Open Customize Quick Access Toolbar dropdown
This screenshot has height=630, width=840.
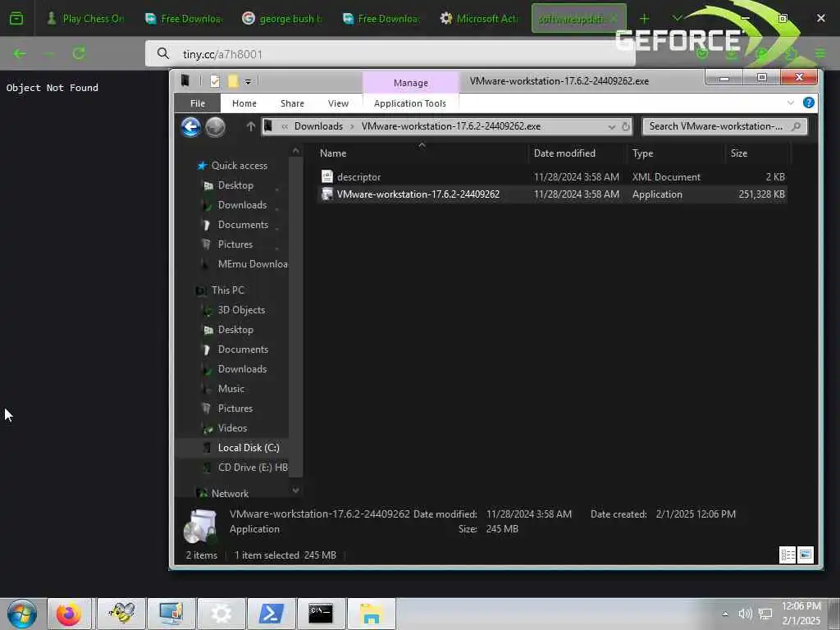(248, 81)
